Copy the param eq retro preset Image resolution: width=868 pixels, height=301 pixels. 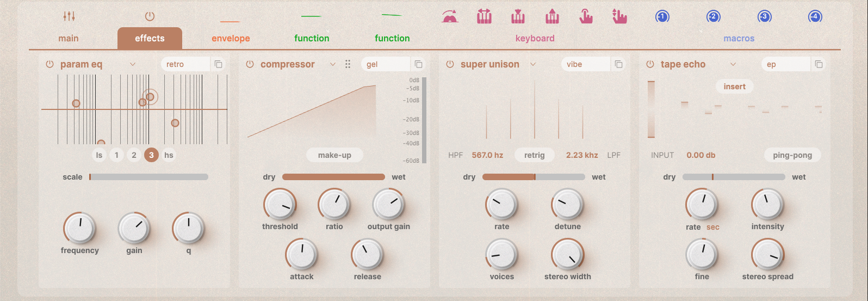tap(218, 64)
